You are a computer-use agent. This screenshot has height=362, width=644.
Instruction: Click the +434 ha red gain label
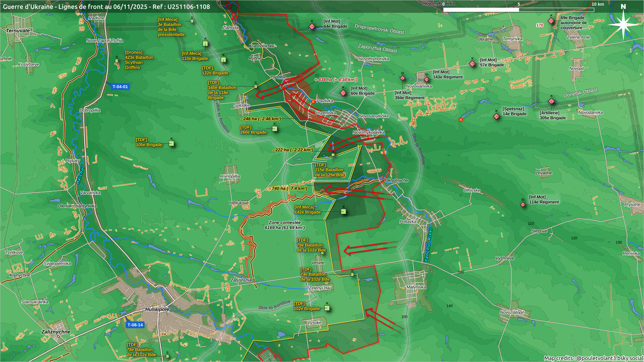pos(336,80)
